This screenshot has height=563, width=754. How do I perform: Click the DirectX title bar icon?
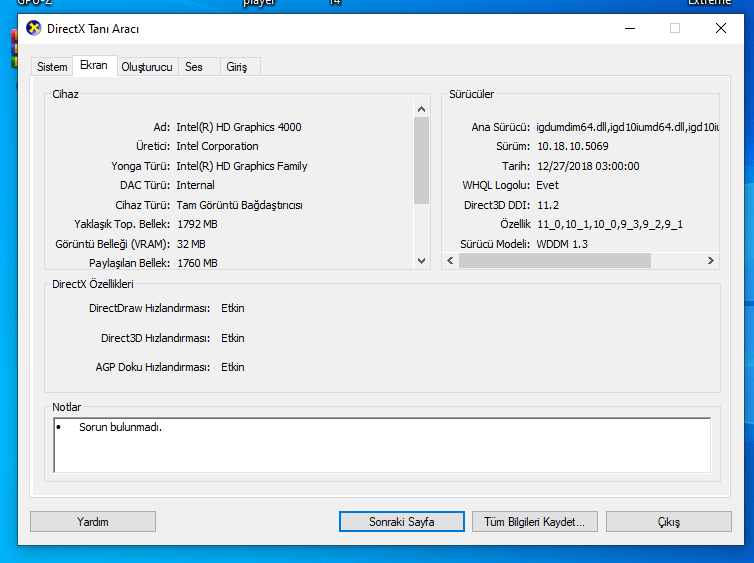34,28
